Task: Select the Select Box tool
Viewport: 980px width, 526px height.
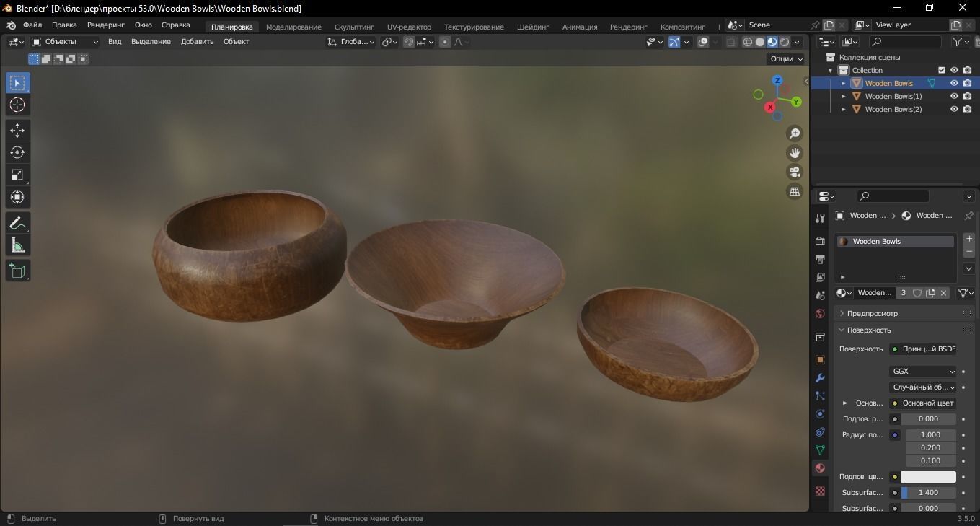Action: 17,83
